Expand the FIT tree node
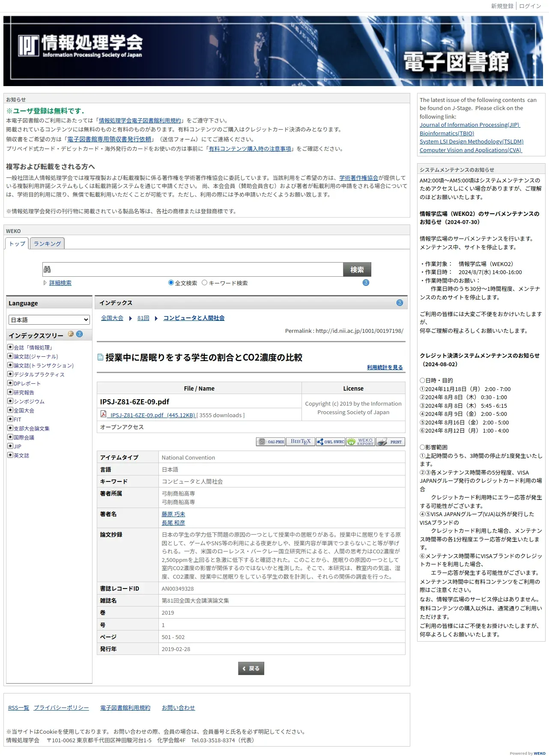 click(10, 419)
